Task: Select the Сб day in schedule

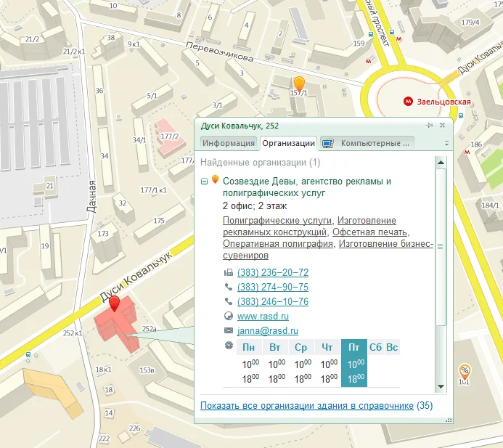Action: pos(375,347)
